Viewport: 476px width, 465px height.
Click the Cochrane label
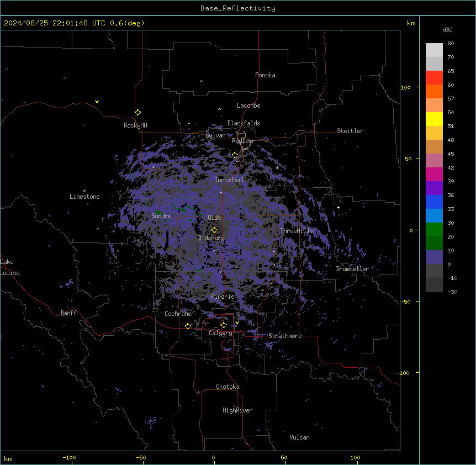178,314
